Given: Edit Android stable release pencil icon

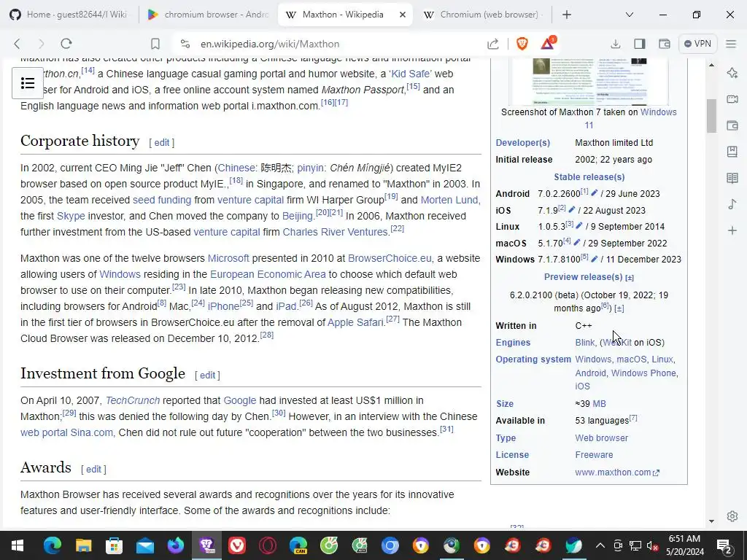Looking at the screenshot, I should pyautogui.click(x=594, y=192).
